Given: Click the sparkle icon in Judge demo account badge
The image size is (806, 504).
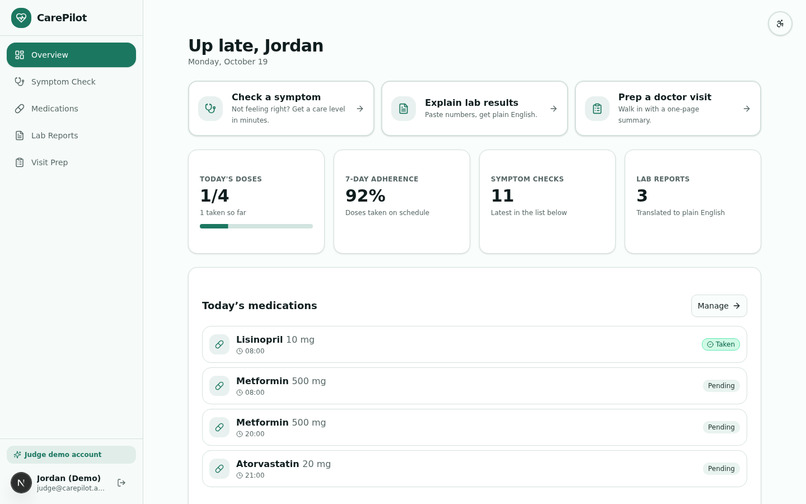Looking at the screenshot, I should pos(17,455).
